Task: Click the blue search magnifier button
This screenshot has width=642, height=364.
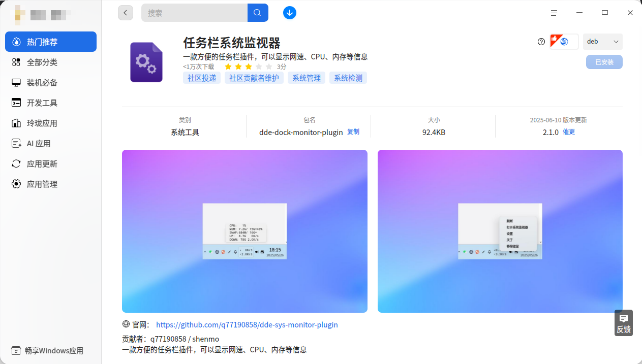Action: point(258,13)
